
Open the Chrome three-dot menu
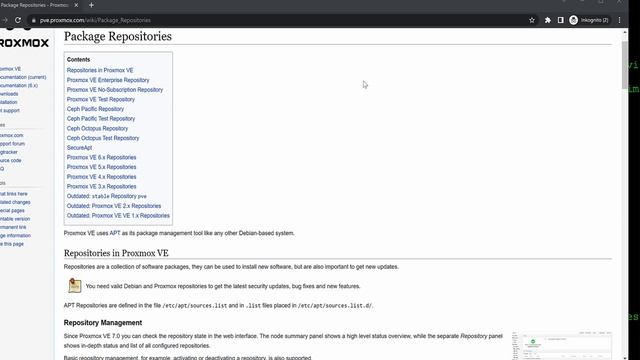click(x=619, y=20)
